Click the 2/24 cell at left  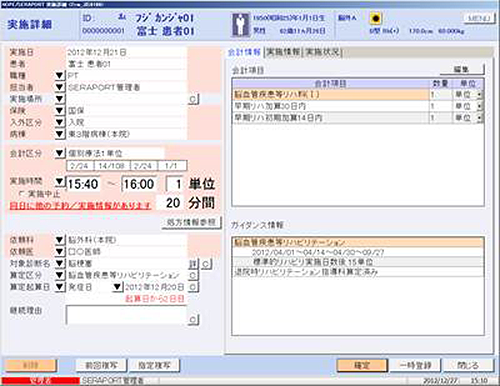click(x=80, y=166)
